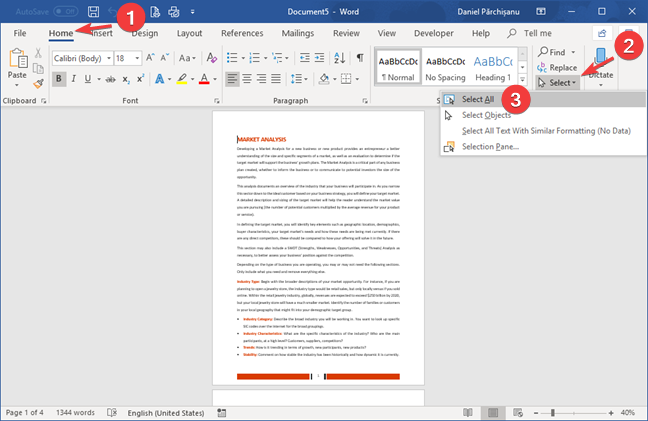The height and width of the screenshot is (421, 648).
Task: Toggle Underline formatting
Action: (88, 78)
